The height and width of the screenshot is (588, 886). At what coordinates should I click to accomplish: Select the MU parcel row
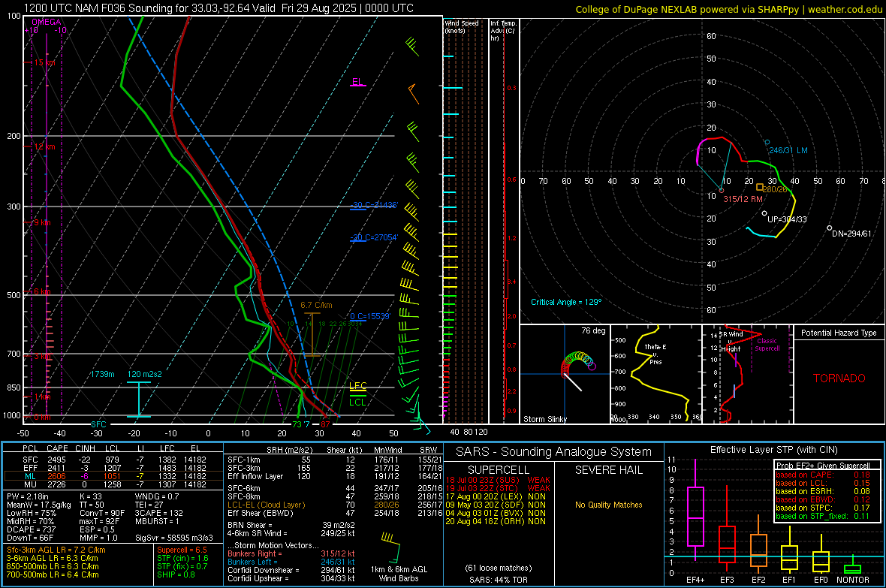[113, 484]
